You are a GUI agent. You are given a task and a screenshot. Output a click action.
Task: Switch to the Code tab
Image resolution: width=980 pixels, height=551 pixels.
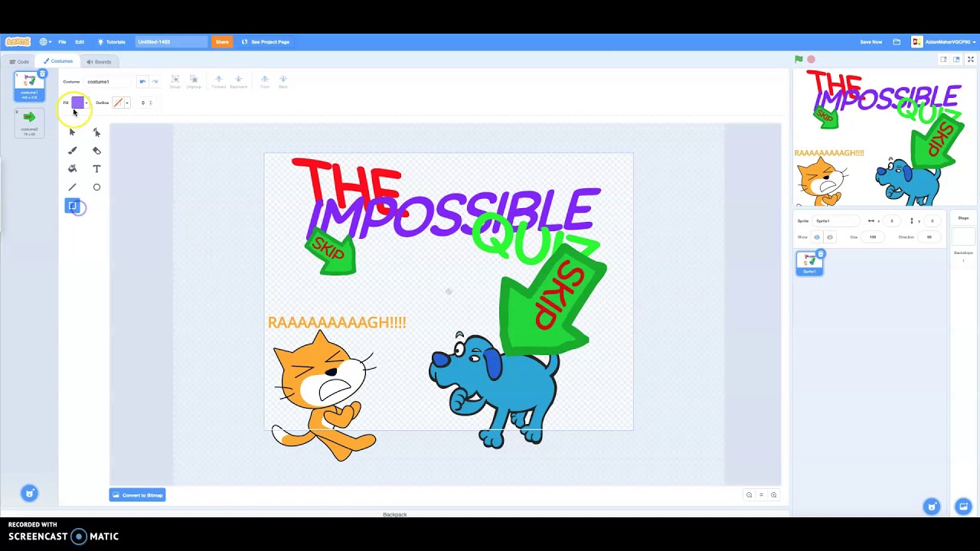[x=19, y=62]
